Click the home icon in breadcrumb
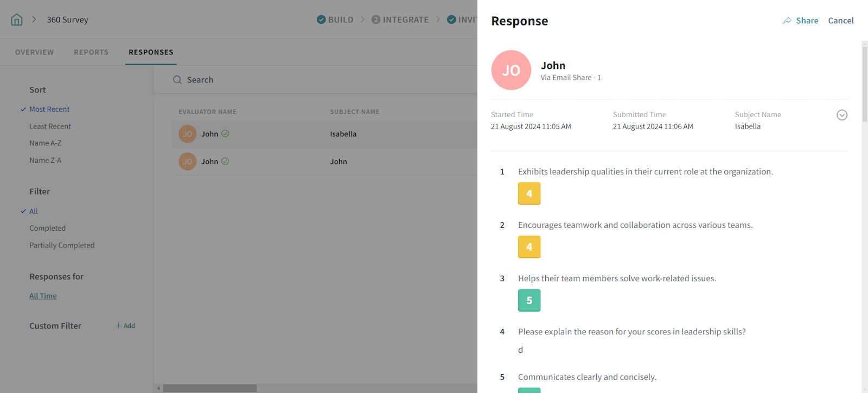This screenshot has height=393, width=868. point(17,20)
